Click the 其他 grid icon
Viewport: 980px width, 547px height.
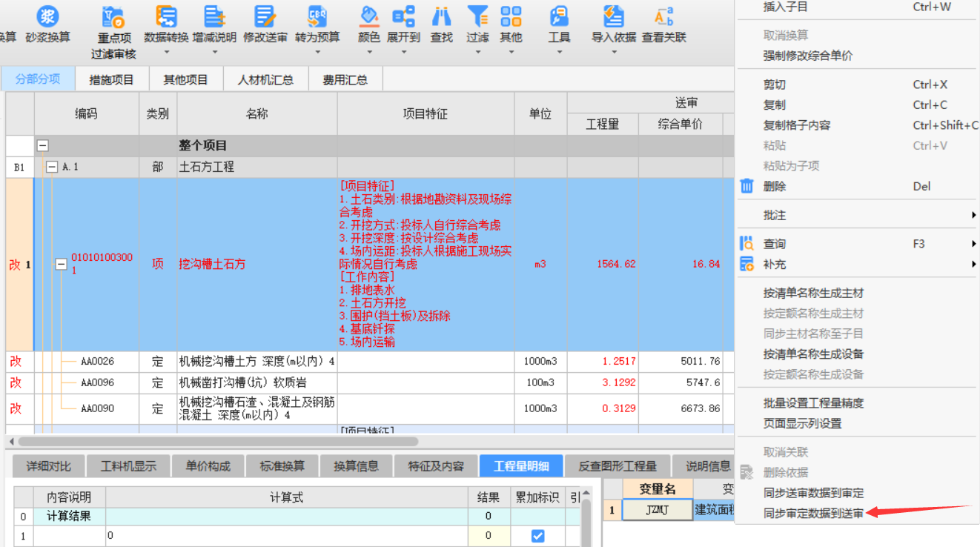pyautogui.click(x=511, y=16)
